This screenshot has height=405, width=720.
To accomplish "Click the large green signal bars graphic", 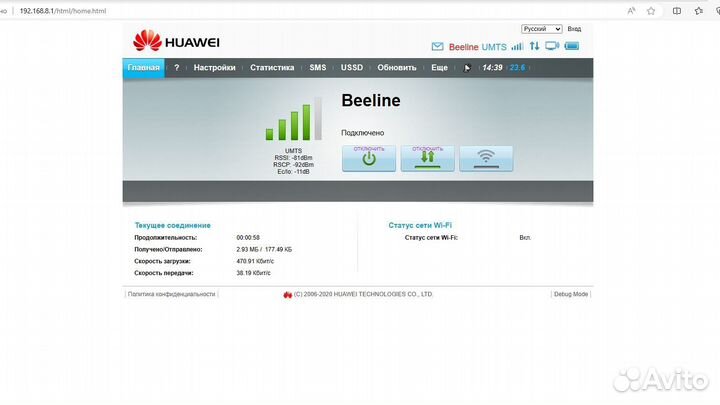I will click(x=294, y=119).
